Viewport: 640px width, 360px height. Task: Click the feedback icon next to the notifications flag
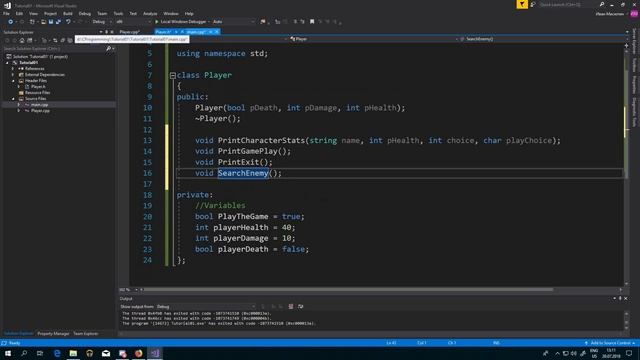point(533,4)
